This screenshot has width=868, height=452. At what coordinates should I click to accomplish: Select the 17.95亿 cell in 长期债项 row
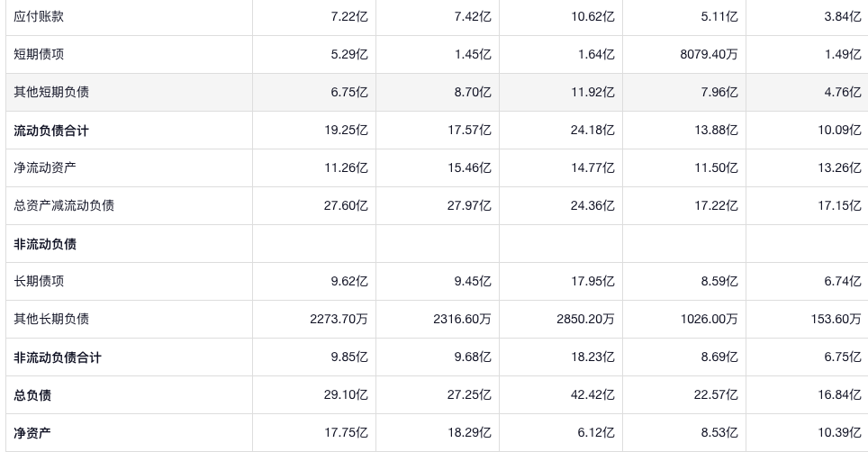[x=593, y=281]
